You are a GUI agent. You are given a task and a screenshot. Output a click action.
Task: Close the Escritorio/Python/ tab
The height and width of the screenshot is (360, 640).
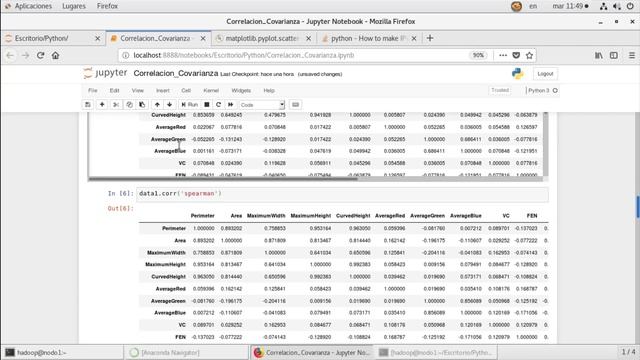(98, 38)
